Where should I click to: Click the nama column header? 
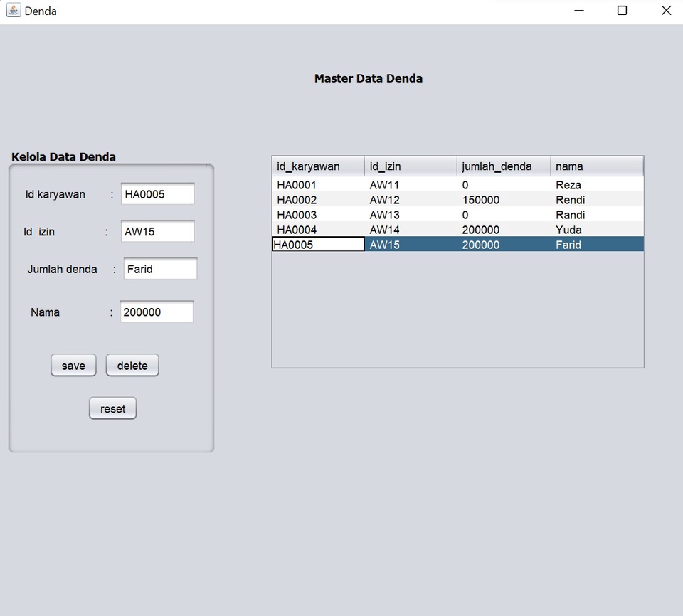click(x=597, y=166)
